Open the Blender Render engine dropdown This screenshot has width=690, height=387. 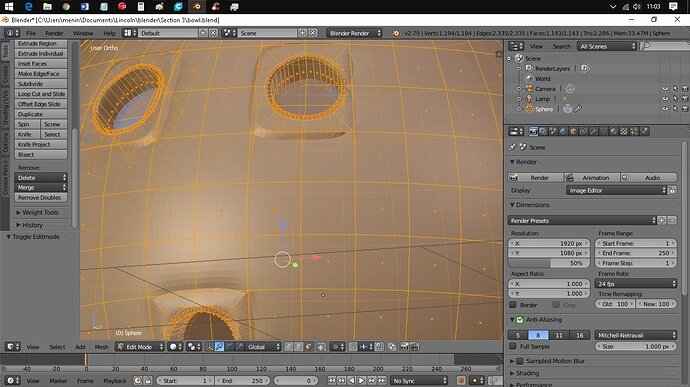coord(354,33)
